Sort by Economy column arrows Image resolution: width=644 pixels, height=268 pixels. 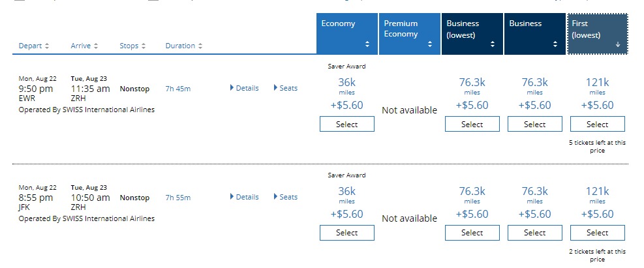point(367,44)
